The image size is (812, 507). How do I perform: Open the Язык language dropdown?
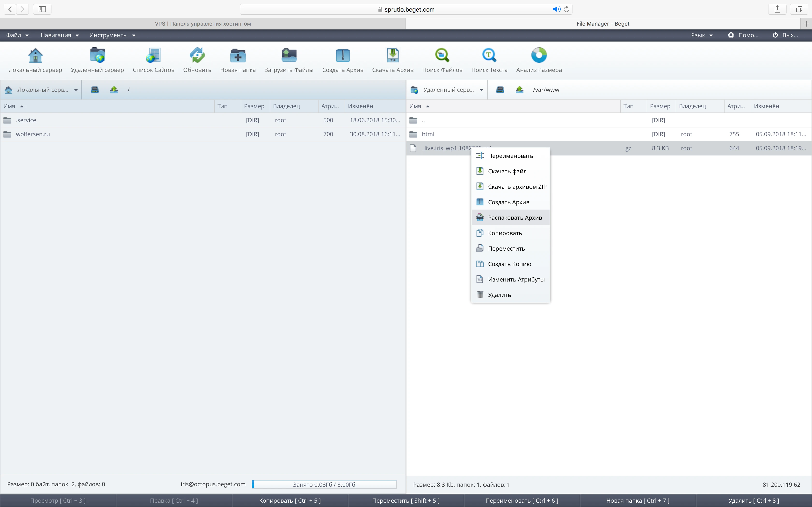[701, 35]
